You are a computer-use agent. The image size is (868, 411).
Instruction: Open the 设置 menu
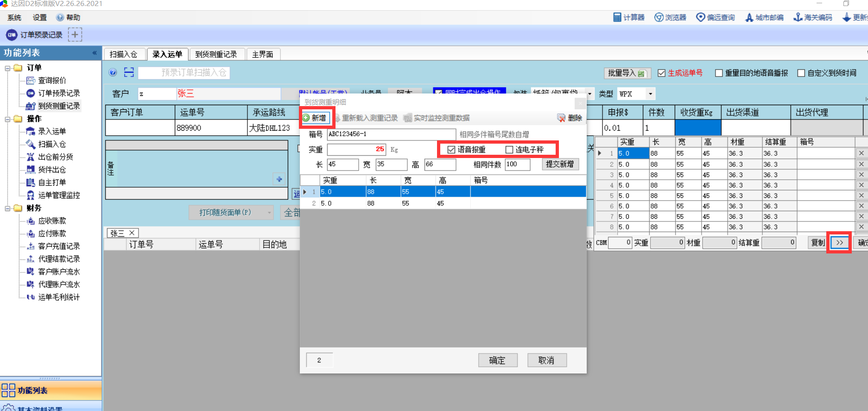pyautogui.click(x=39, y=18)
